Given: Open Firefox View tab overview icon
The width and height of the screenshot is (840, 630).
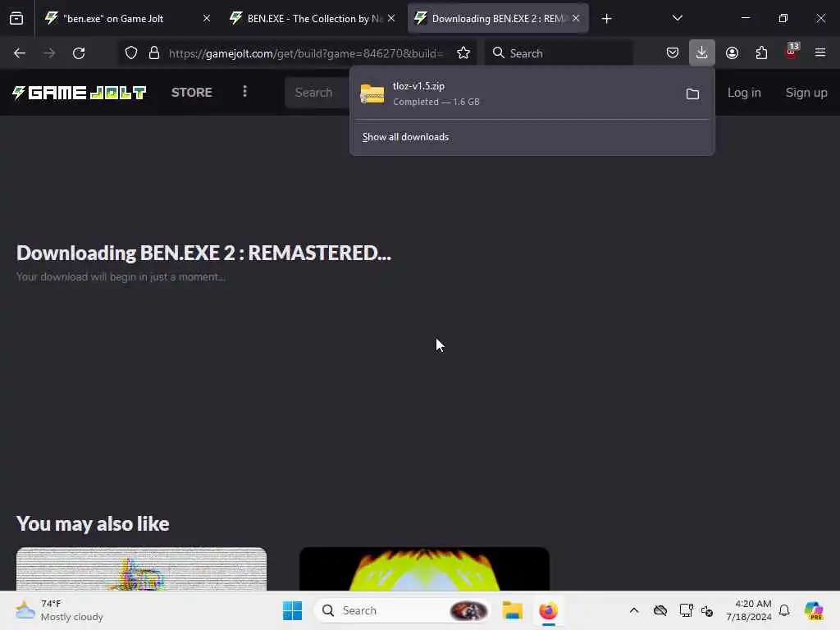Looking at the screenshot, I should pyautogui.click(x=16, y=19).
